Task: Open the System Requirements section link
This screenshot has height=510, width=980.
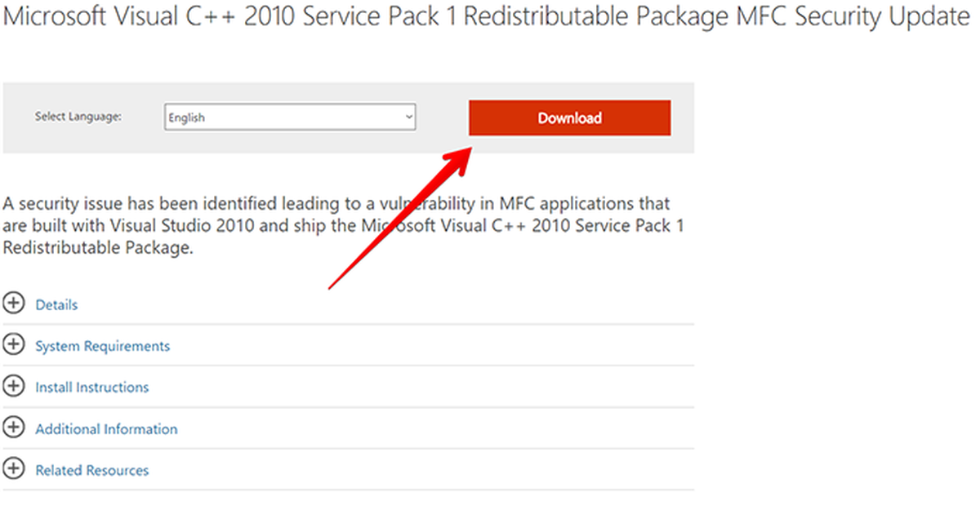Action: tap(102, 346)
